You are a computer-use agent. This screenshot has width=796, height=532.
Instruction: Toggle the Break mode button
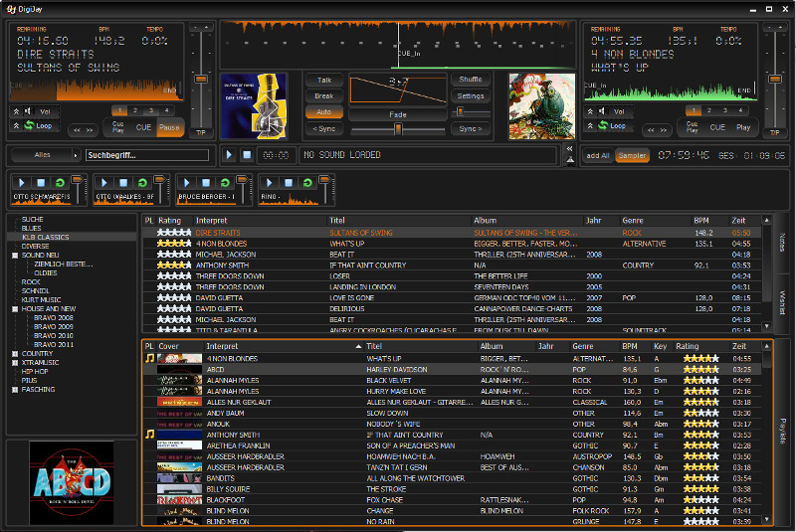click(324, 95)
